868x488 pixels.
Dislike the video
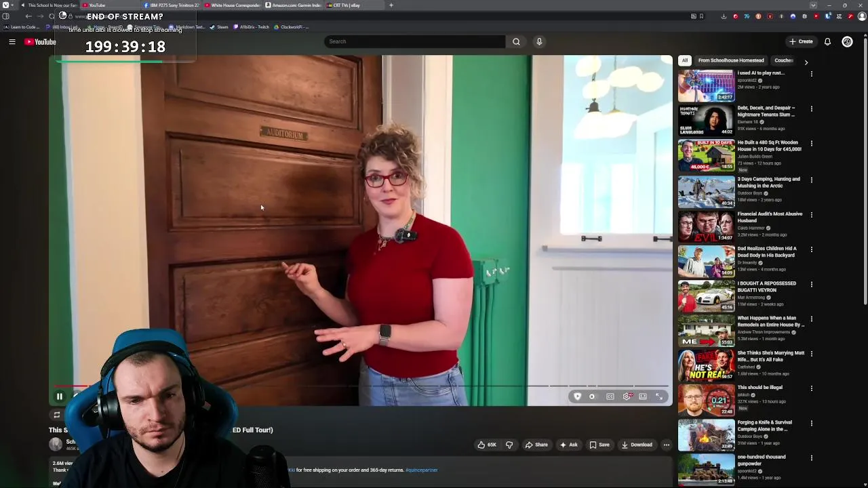509,445
